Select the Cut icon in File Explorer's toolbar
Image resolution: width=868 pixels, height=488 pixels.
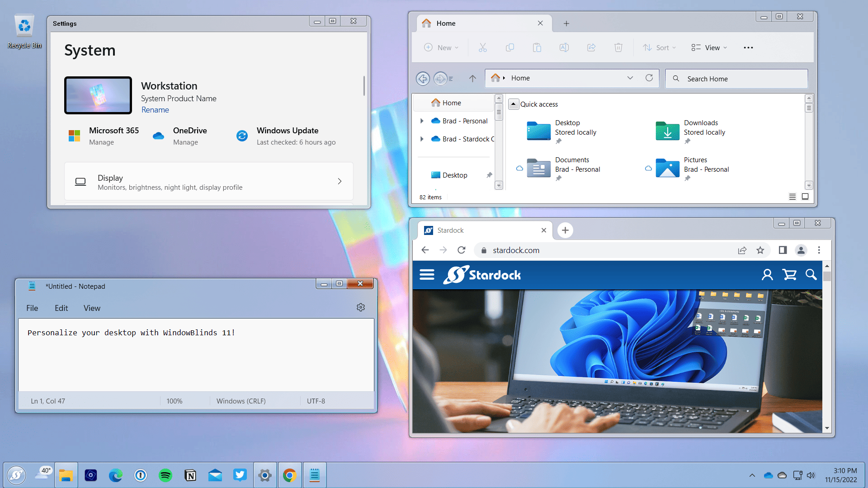[482, 47]
